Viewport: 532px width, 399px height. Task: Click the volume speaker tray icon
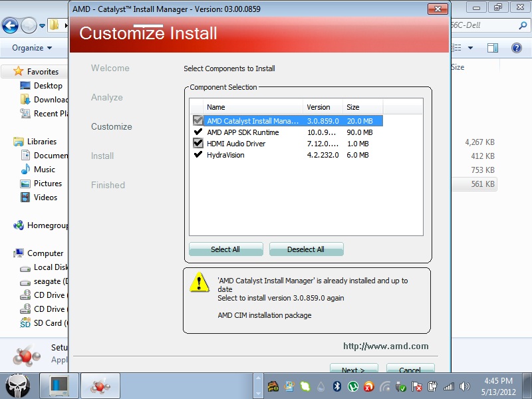tap(464, 386)
